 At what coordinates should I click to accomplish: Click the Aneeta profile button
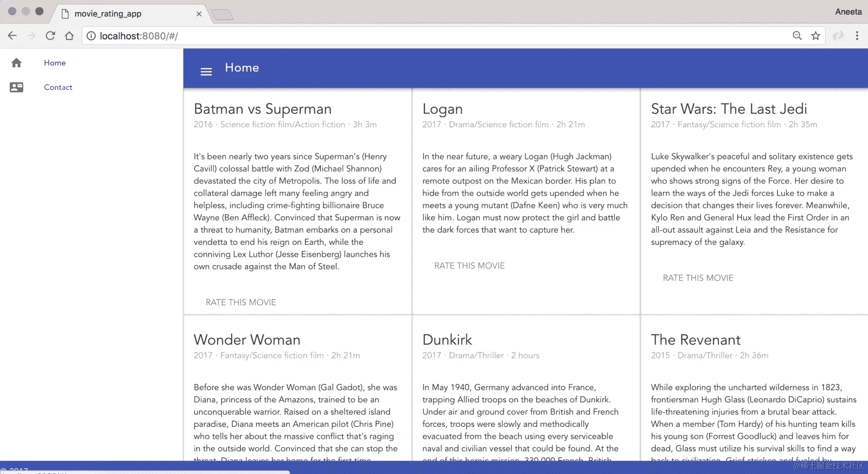(848, 12)
